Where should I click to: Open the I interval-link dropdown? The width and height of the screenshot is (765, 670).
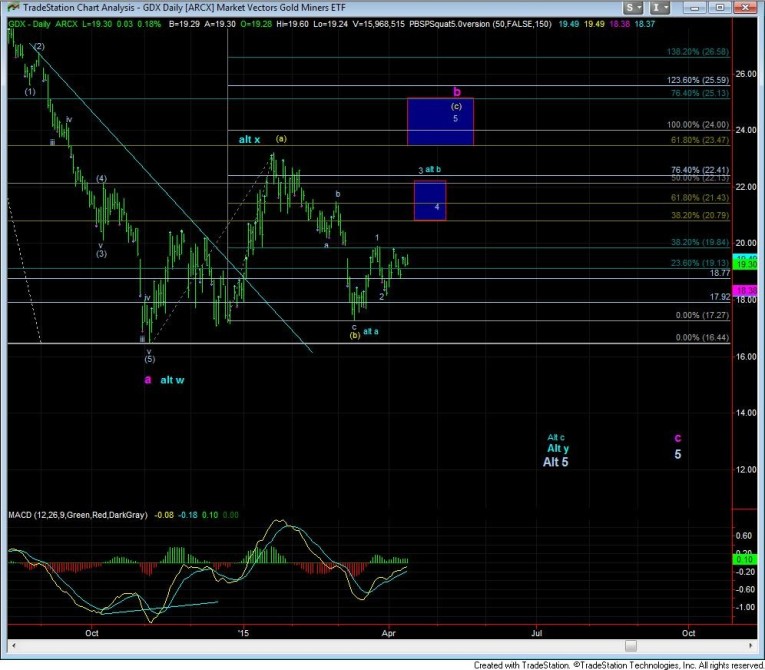[660, 7]
